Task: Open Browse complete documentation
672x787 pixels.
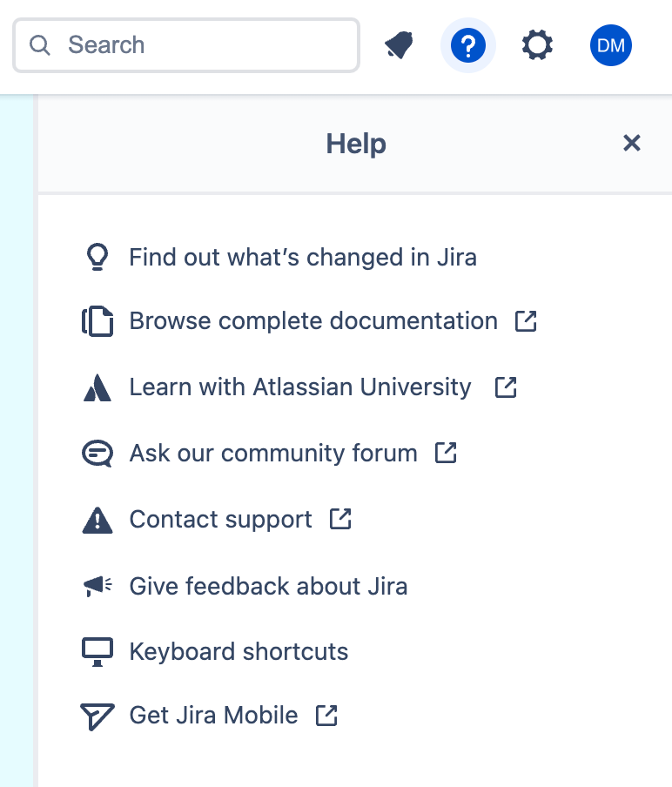Action: coord(312,321)
